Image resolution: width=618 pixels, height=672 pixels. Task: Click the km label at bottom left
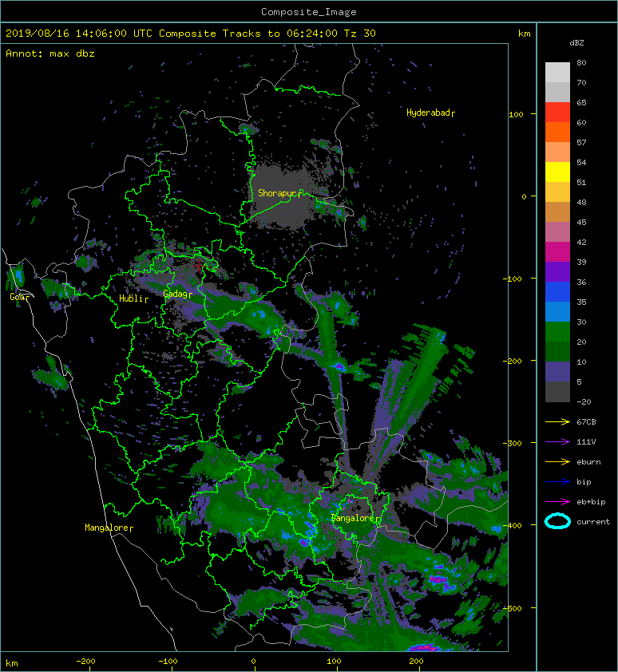tap(12, 663)
